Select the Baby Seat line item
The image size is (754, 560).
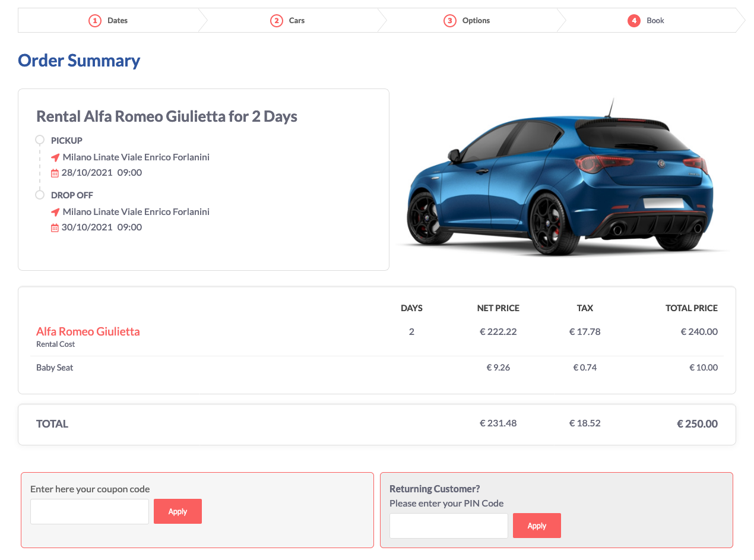tap(55, 367)
